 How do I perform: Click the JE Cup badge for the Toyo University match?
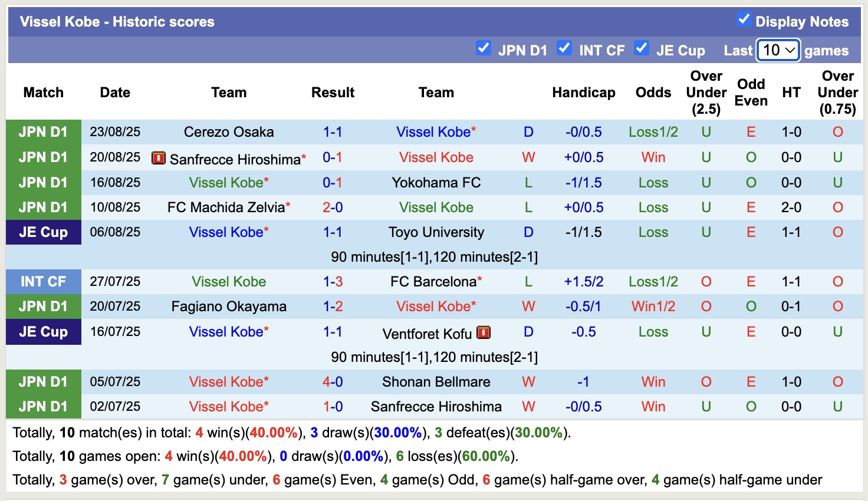click(x=43, y=232)
